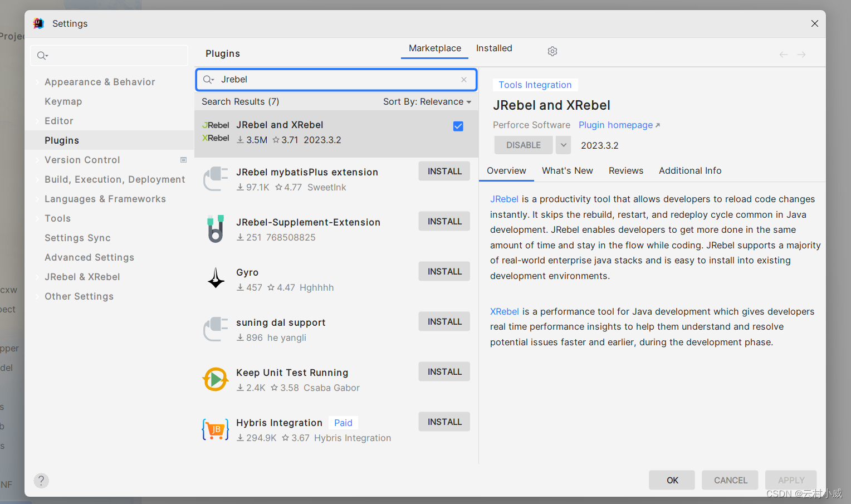851x504 pixels.
Task: Open the Plugin homepage link
Action: click(619, 125)
